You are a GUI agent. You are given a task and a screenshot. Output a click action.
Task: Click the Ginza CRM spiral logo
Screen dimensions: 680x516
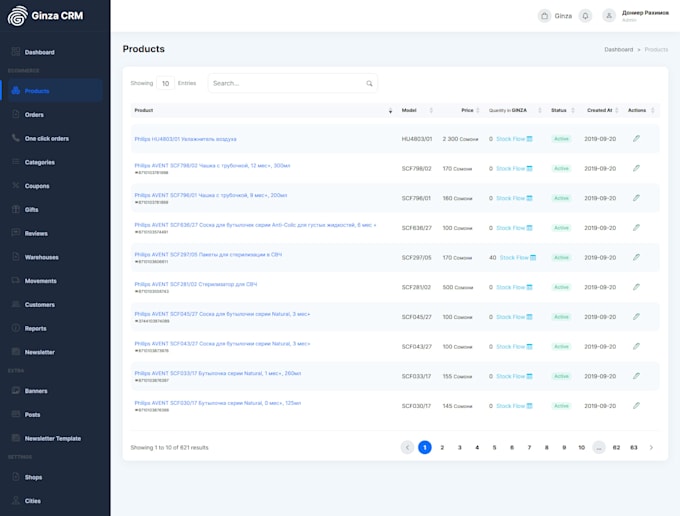pos(17,16)
